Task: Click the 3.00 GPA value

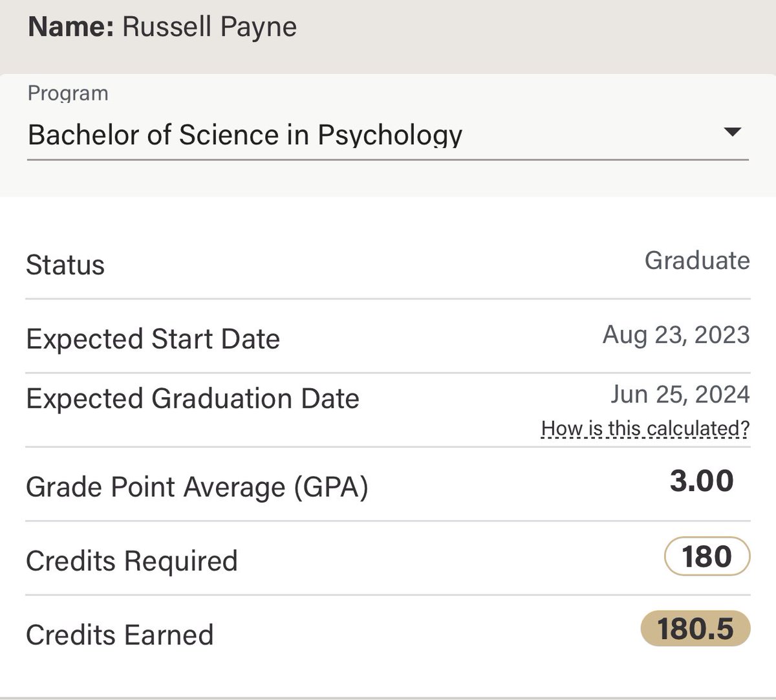Action: 702,481
